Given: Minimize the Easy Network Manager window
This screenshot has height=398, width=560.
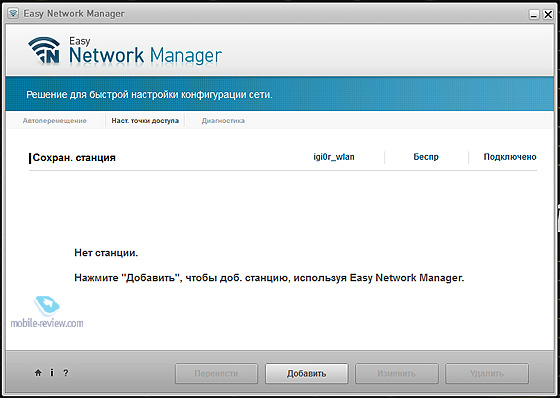Looking at the screenshot, I should (x=534, y=14).
